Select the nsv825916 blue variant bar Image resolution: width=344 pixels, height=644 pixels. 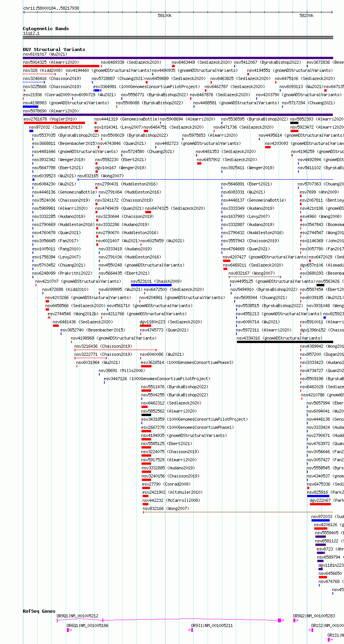318,496
